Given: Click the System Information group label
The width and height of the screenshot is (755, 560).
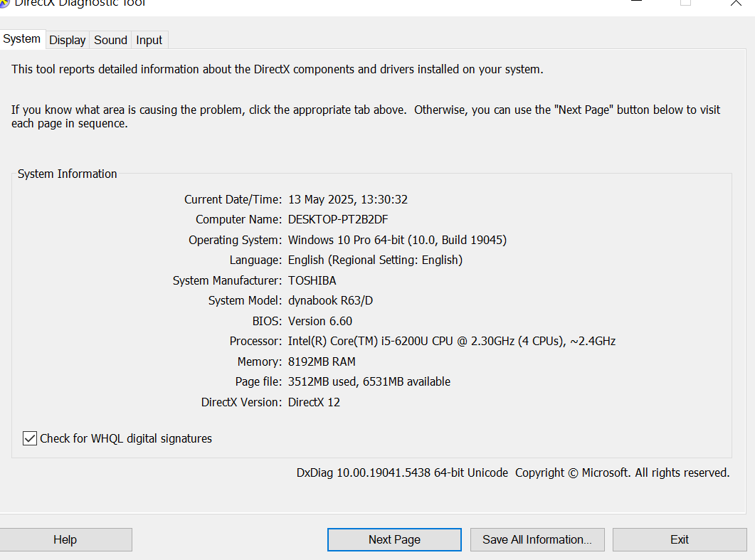Looking at the screenshot, I should click(67, 174).
